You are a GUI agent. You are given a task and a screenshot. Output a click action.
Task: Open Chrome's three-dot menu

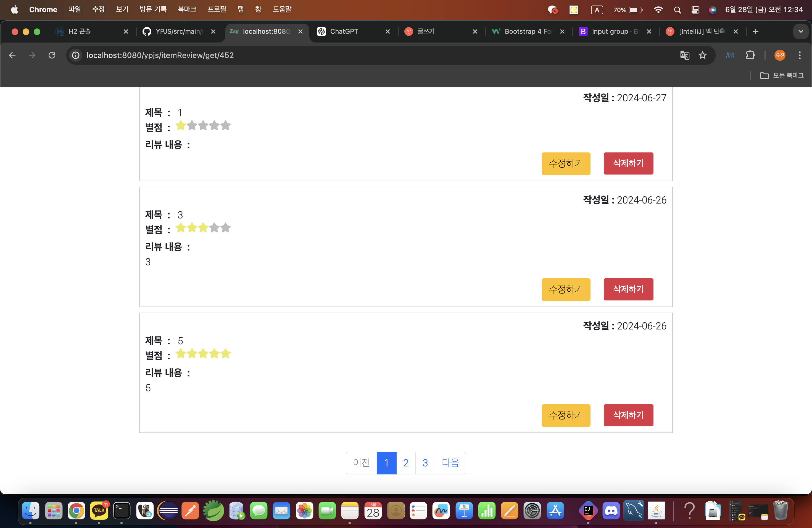coord(800,55)
